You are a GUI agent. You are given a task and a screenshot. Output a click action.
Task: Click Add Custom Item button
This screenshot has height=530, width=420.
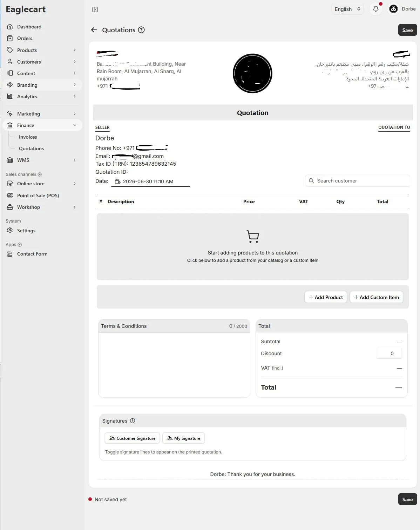point(377,297)
